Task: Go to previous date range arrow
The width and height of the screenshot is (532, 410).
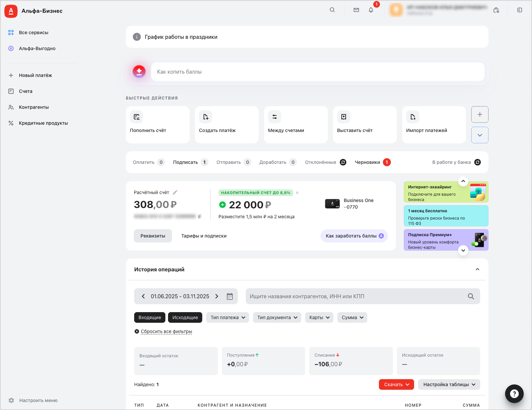Action: (143, 296)
